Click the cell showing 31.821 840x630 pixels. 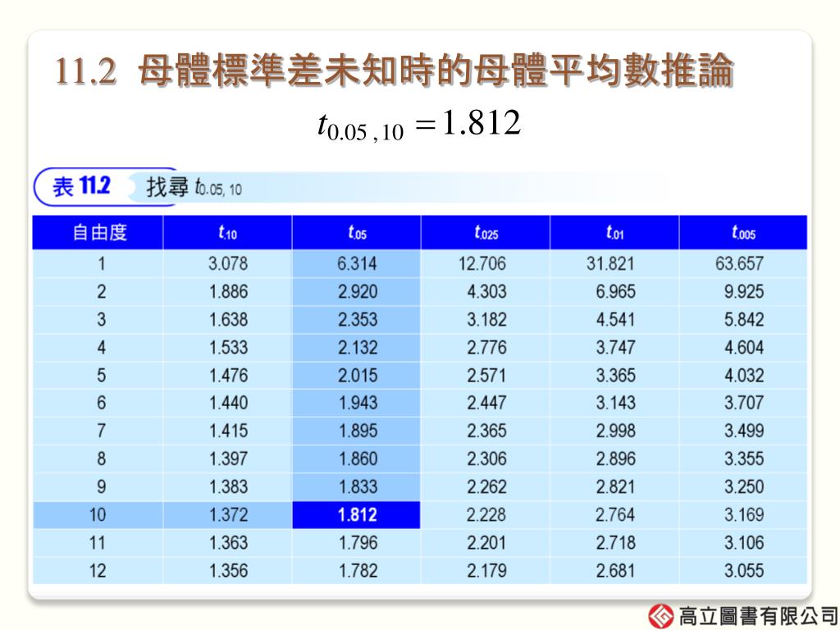[610, 263]
